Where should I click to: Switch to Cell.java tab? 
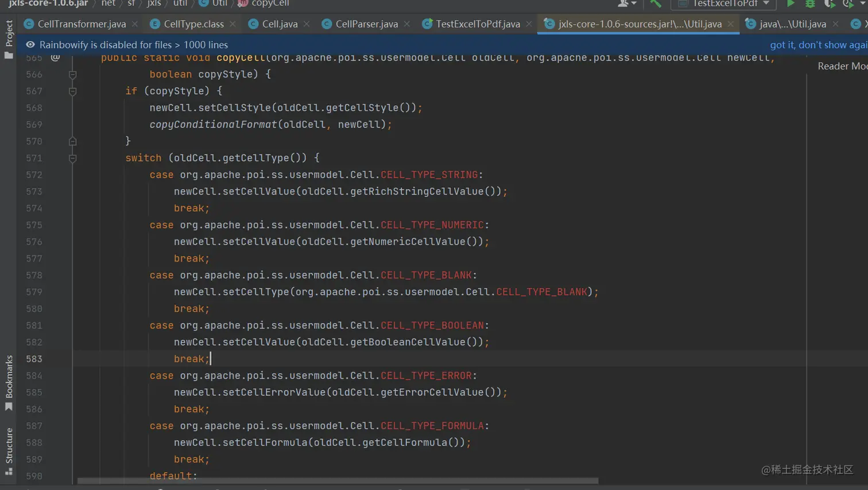(280, 24)
